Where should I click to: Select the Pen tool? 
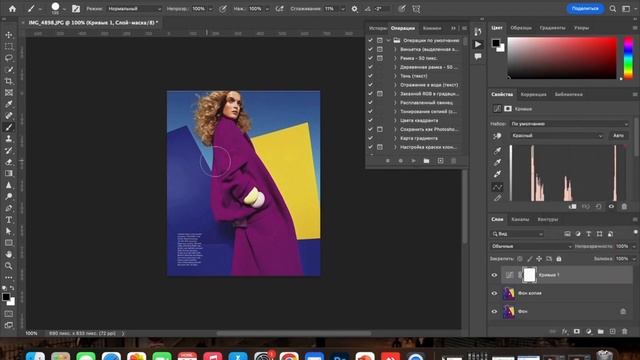(x=9, y=208)
